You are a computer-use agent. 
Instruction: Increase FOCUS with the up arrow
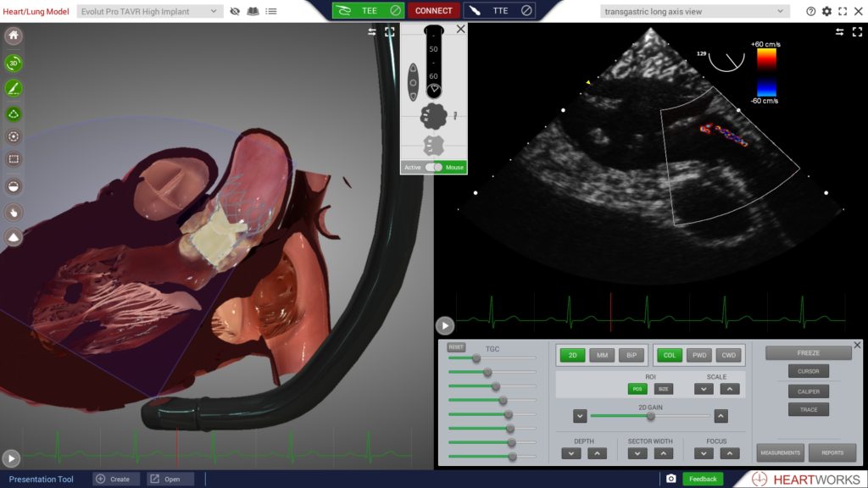730,454
